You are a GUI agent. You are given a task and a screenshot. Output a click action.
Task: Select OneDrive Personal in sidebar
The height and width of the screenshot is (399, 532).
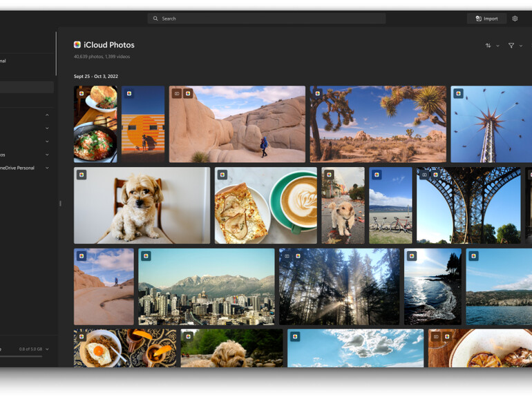tap(17, 168)
